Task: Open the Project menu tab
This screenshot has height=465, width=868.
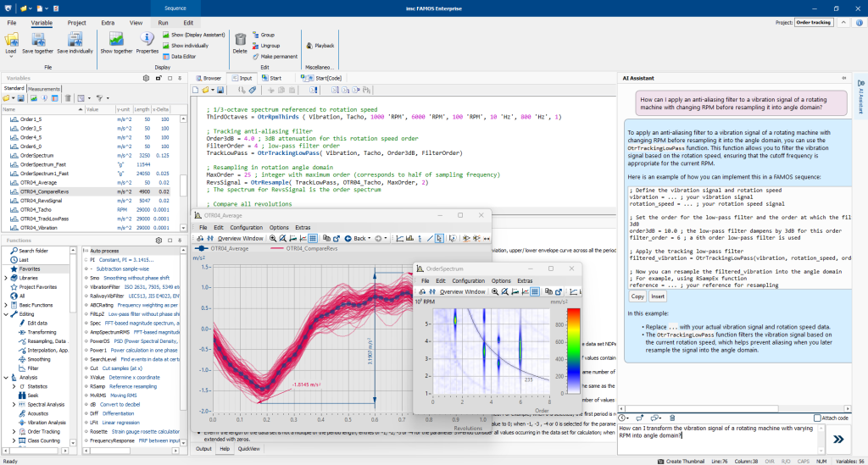Action: 76,23
